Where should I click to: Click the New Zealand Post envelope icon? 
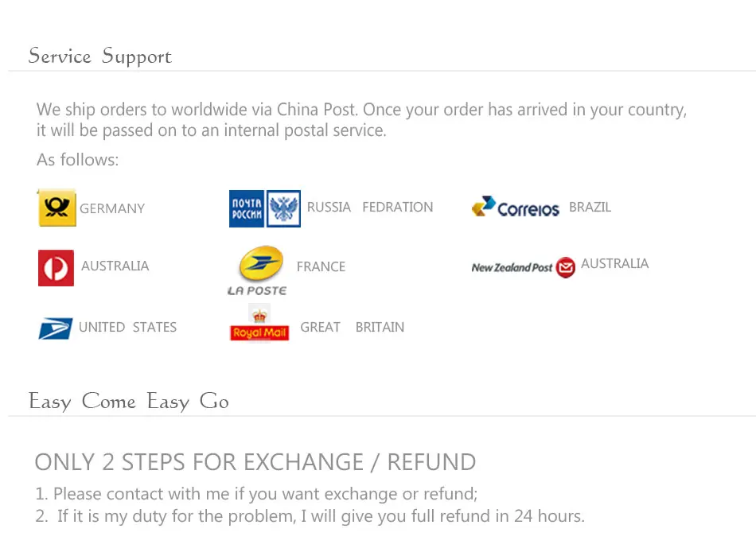(566, 267)
